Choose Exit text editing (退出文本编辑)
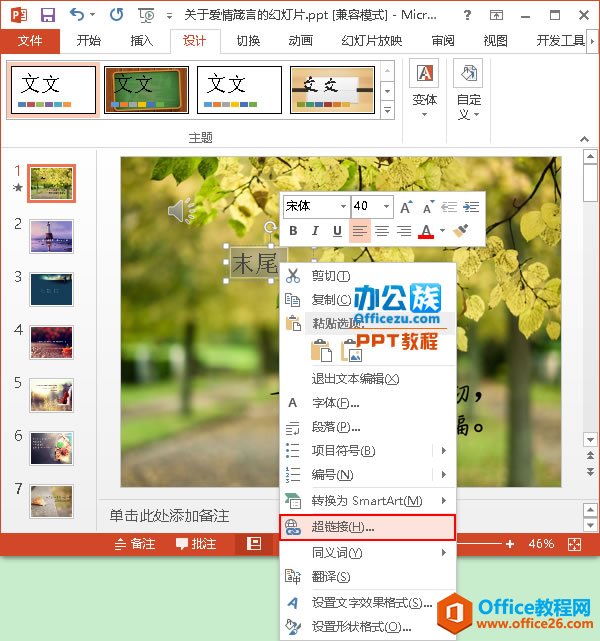The height and width of the screenshot is (641, 600). coord(368,379)
